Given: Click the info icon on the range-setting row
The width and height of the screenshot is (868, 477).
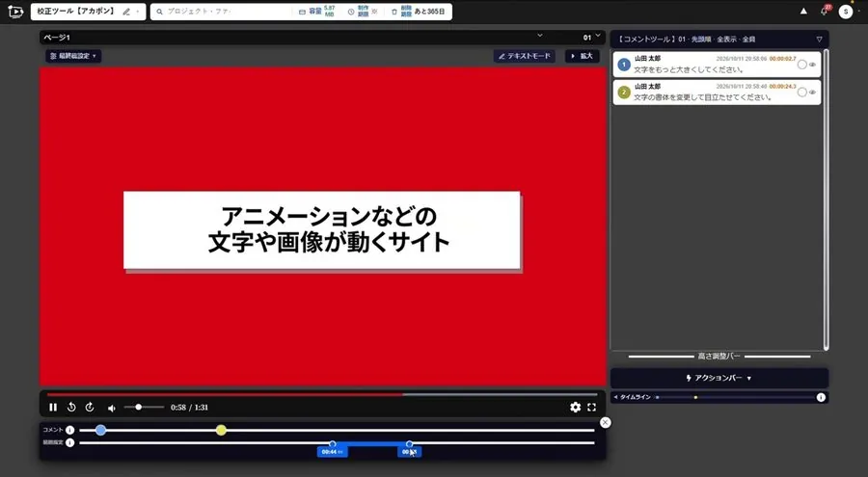Looking at the screenshot, I should click(x=69, y=442).
